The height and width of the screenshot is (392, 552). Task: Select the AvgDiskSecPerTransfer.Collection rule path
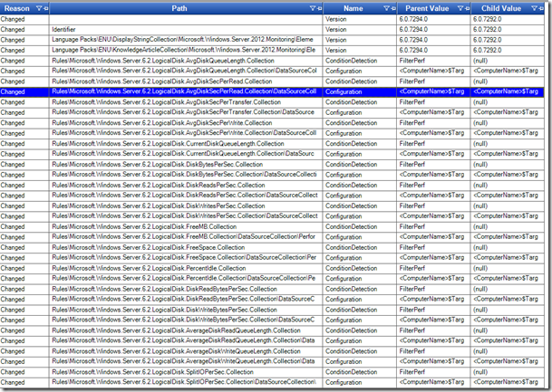(186, 102)
